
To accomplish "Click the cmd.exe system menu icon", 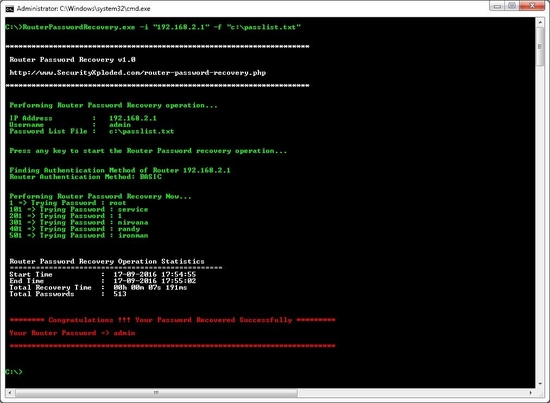I will [x=9, y=8].
